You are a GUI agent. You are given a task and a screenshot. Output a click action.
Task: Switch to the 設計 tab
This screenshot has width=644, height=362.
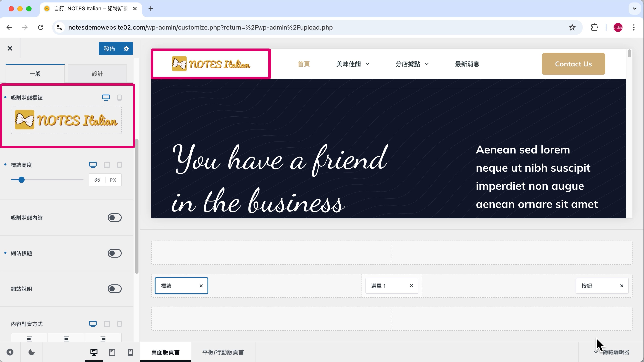97,74
